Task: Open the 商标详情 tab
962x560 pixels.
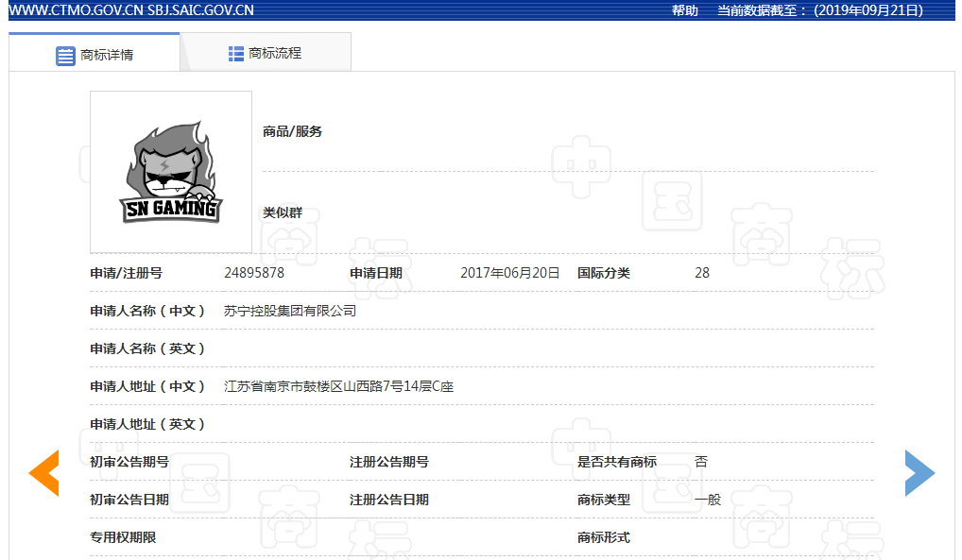Action: (x=94, y=54)
